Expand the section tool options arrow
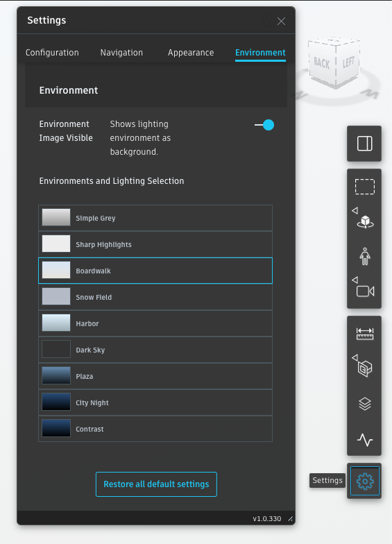The width and height of the screenshot is (392, 544). pyautogui.click(x=355, y=357)
